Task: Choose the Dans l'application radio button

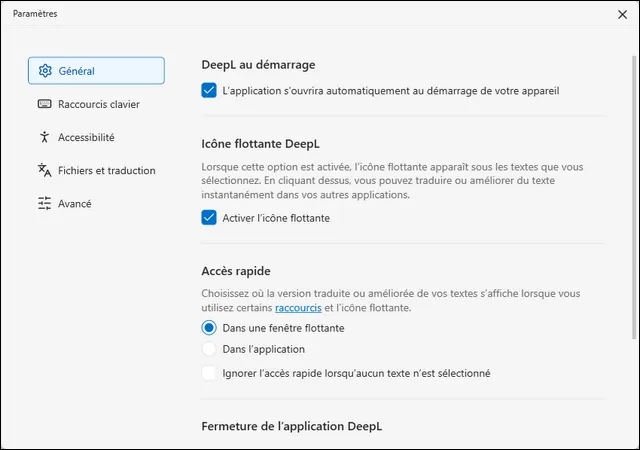Action: (209, 349)
